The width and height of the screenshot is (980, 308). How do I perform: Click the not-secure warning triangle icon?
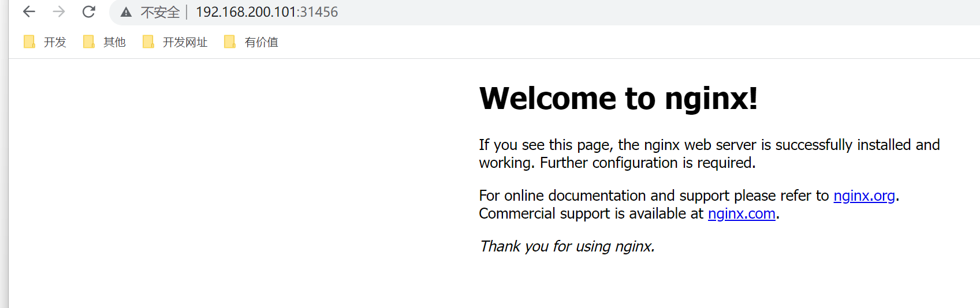(126, 12)
